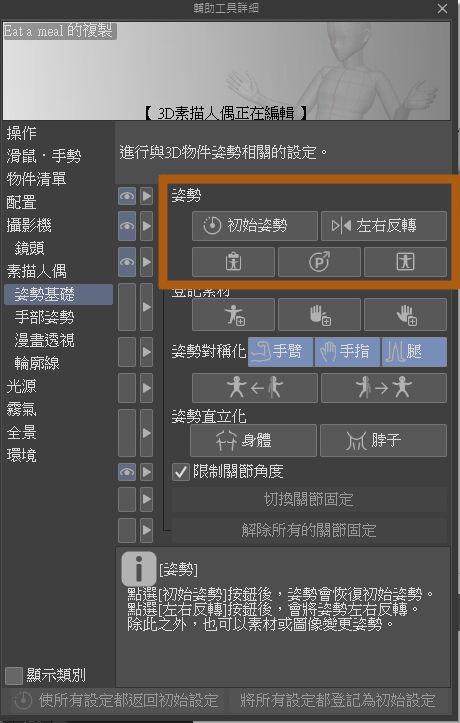The height and width of the screenshot is (723, 460).
Task: Open the 手部姿勢 category
Action: click(x=44, y=317)
